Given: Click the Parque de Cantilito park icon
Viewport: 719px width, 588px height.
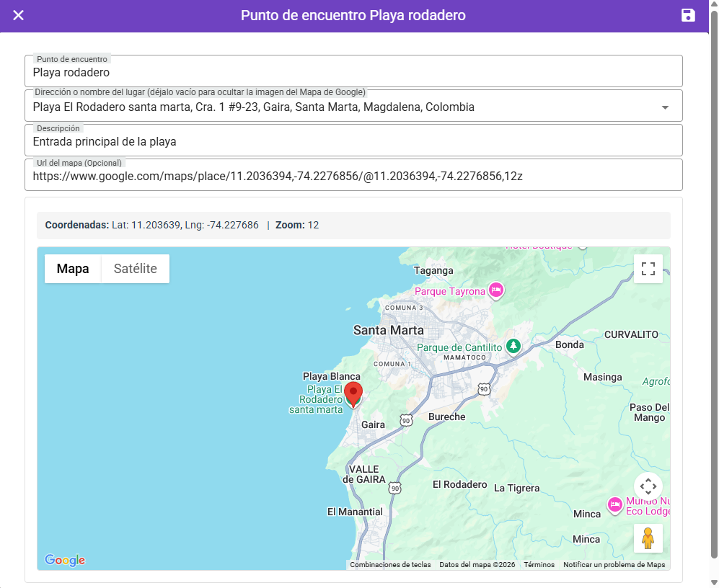Looking at the screenshot, I should [513, 346].
